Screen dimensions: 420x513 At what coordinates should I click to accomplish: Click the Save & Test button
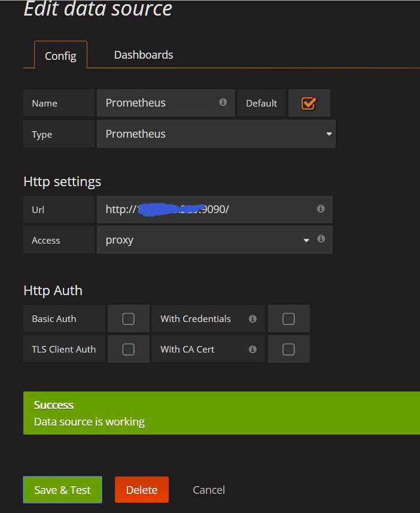point(62,490)
